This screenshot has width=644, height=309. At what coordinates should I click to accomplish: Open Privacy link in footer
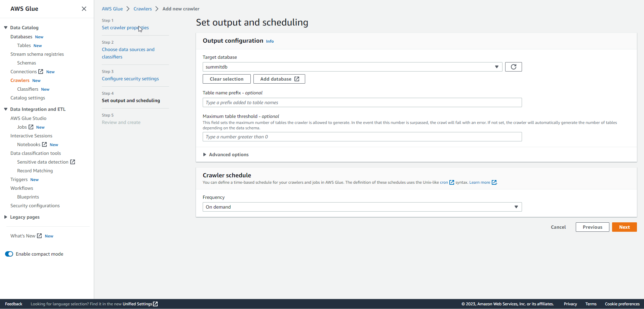(x=570, y=304)
